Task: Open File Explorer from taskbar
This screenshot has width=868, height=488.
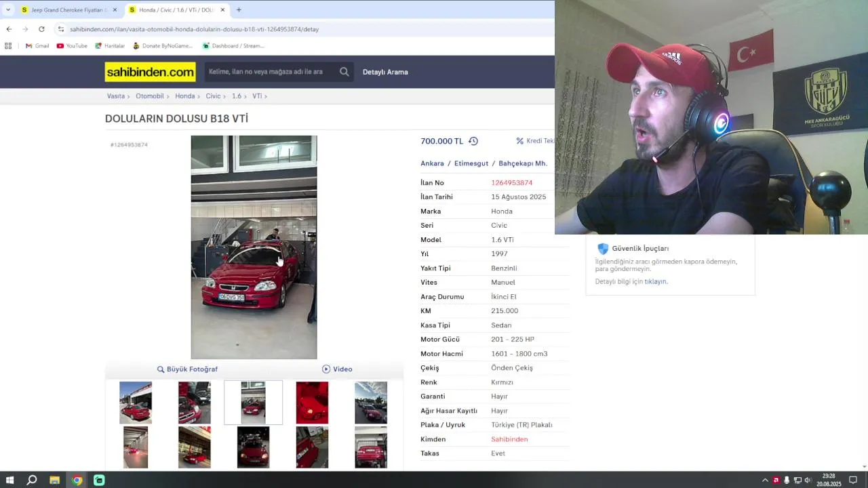Action: [54, 480]
